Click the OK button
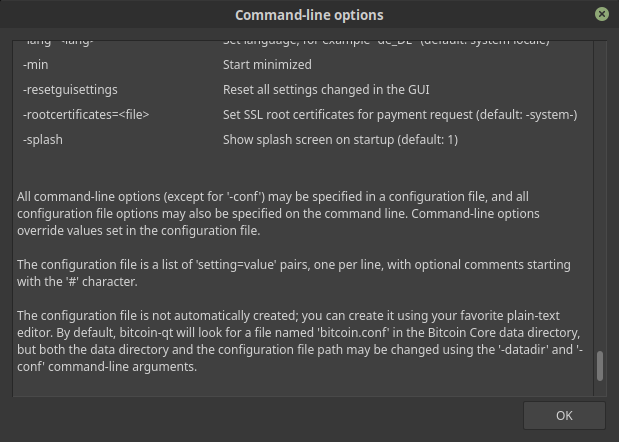Image resolution: width=619 pixels, height=442 pixels. click(564, 415)
